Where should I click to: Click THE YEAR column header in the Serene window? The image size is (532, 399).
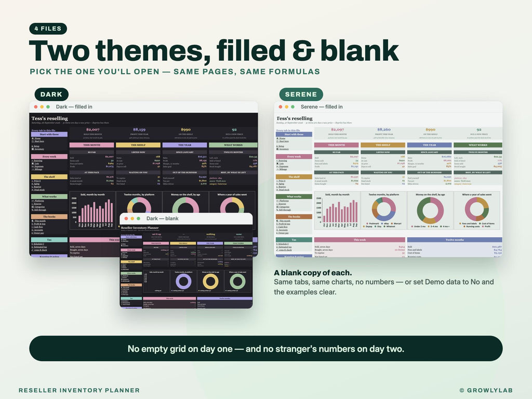click(429, 145)
